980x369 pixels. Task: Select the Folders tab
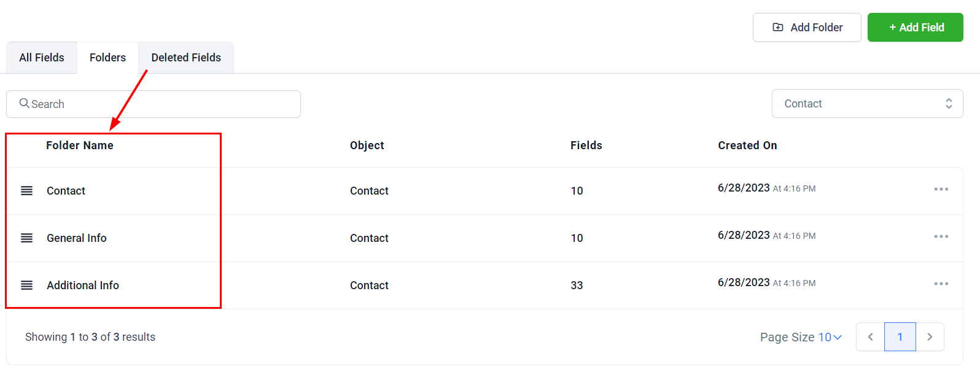click(107, 58)
